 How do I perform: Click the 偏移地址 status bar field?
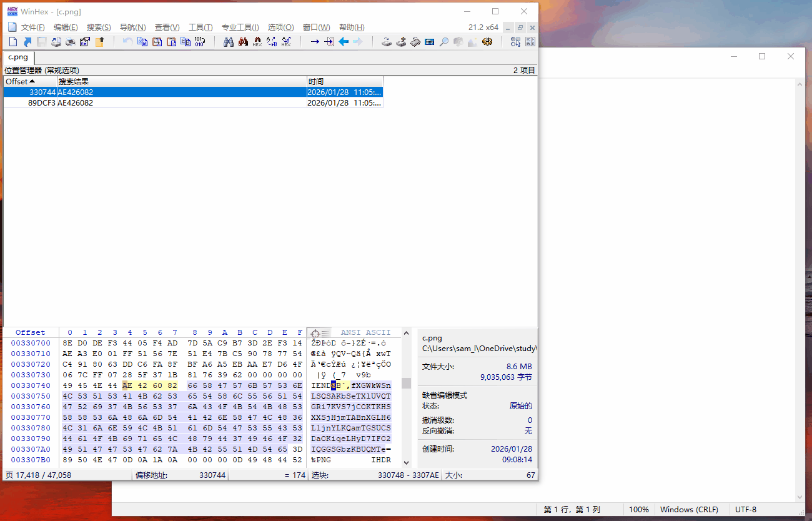pyautogui.click(x=181, y=475)
